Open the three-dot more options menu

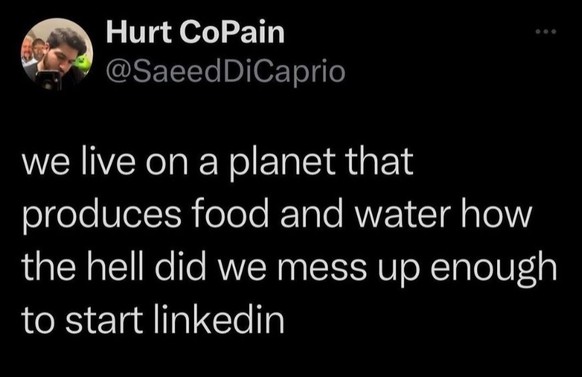546,32
